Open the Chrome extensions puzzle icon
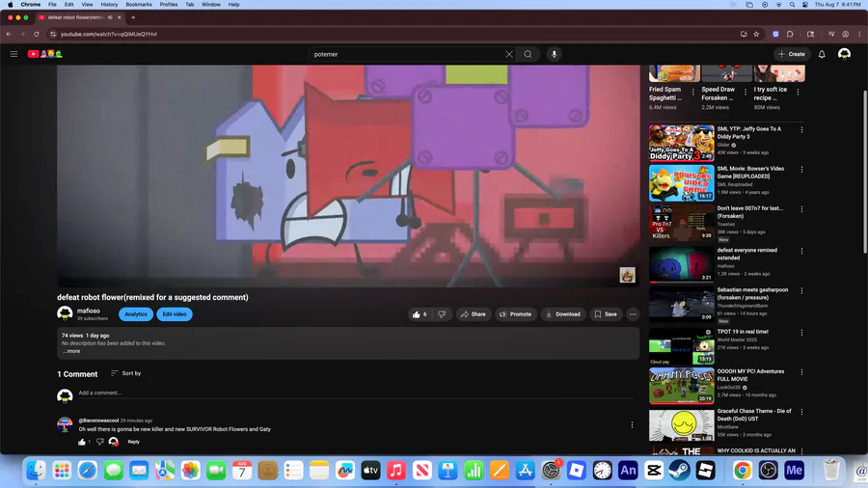 (790, 35)
